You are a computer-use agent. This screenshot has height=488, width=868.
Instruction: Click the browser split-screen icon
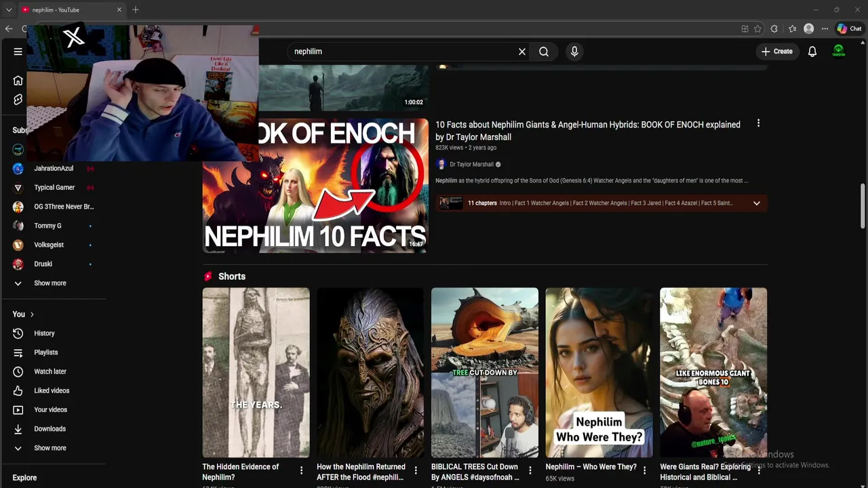[745, 28]
